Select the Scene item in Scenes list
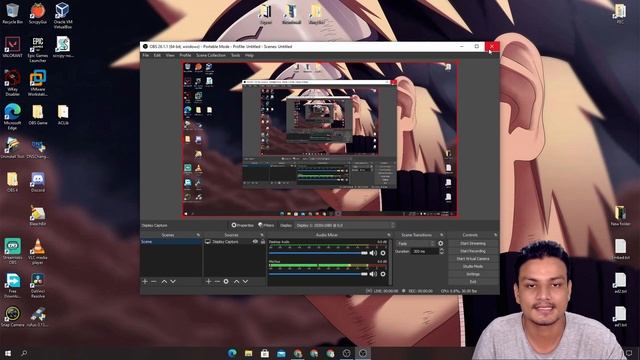 (x=171, y=242)
